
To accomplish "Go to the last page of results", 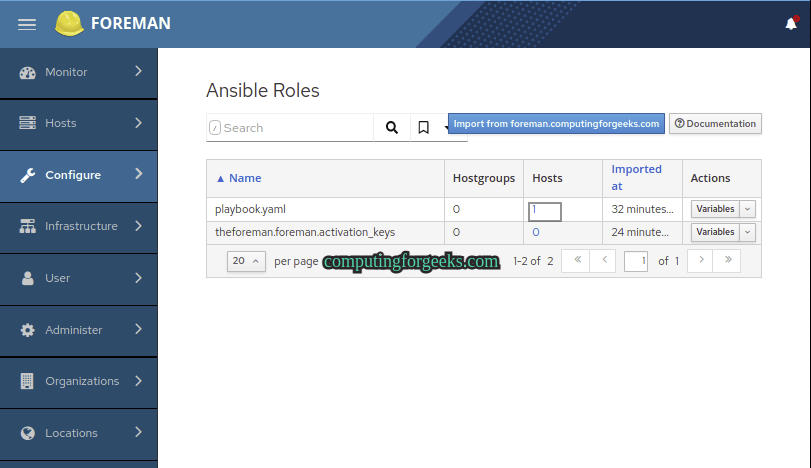I will click(x=728, y=260).
